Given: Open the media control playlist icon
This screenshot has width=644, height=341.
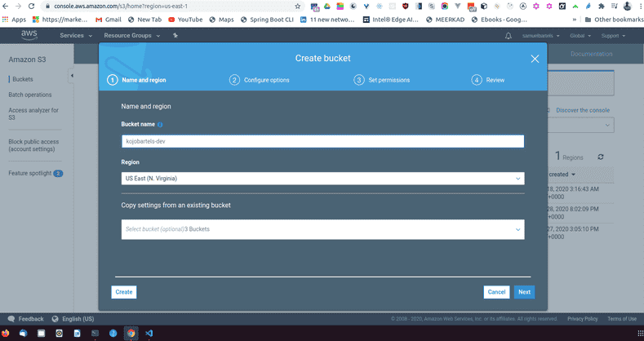Looking at the screenshot, I should tap(614, 7).
